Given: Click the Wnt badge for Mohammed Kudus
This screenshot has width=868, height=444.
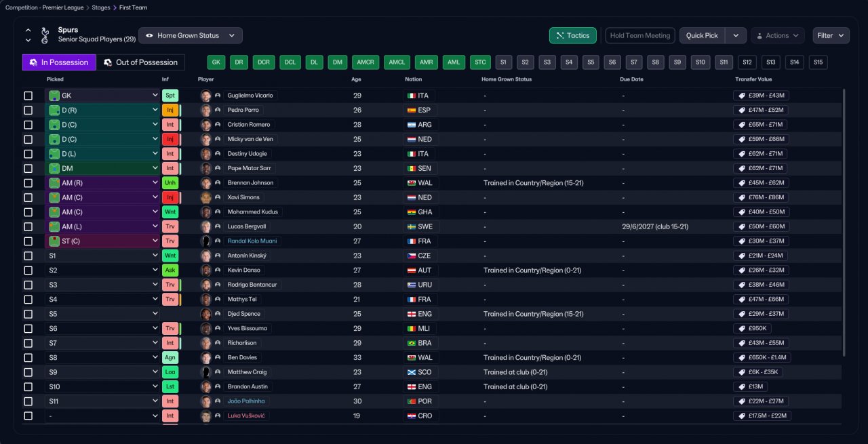Looking at the screenshot, I should (170, 212).
